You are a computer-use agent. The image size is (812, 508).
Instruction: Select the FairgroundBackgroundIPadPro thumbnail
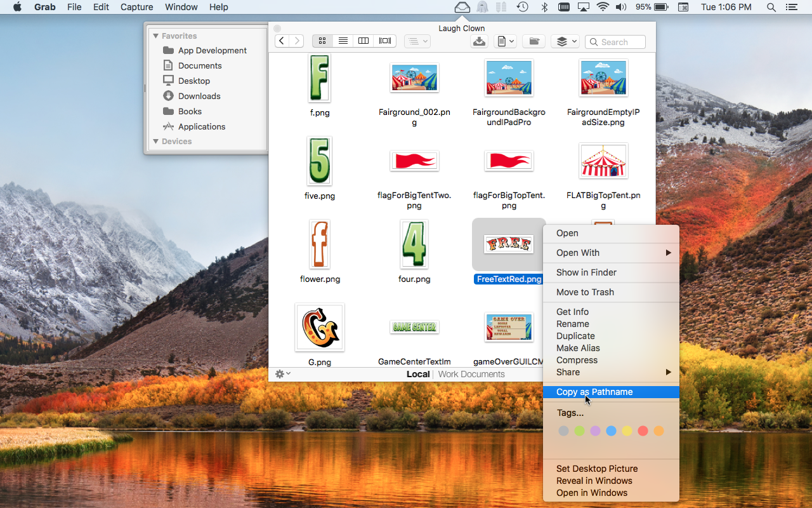[x=509, y=77]
